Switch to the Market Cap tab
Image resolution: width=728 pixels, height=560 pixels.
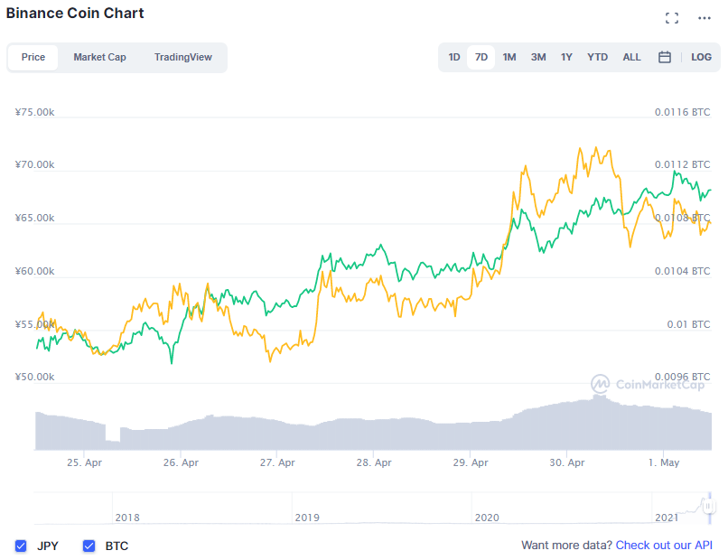(x=100, y=57)
